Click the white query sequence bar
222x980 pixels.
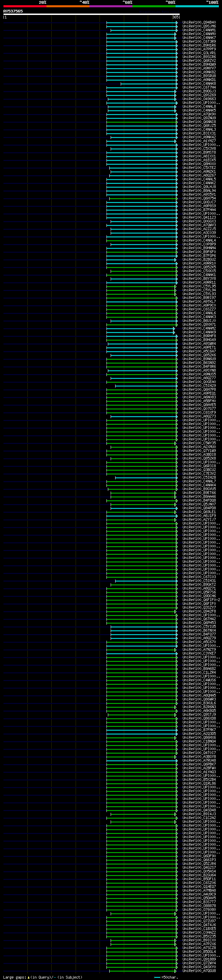[x=92, y=15]
